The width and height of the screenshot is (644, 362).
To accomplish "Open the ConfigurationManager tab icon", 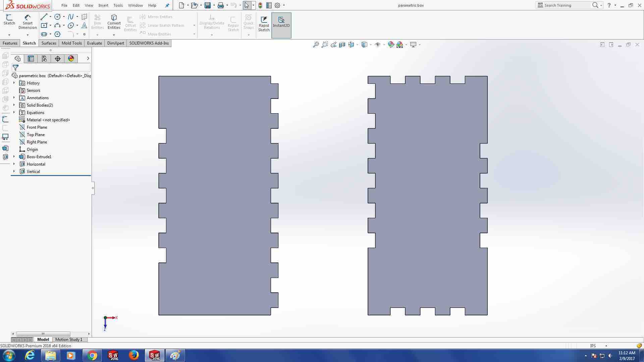I will [44, 59].
